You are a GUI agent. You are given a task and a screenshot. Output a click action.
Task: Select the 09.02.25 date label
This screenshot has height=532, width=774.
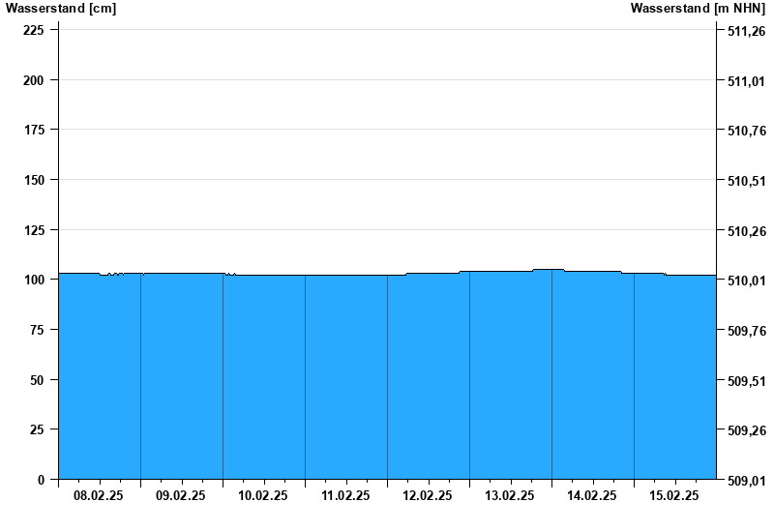181,496
